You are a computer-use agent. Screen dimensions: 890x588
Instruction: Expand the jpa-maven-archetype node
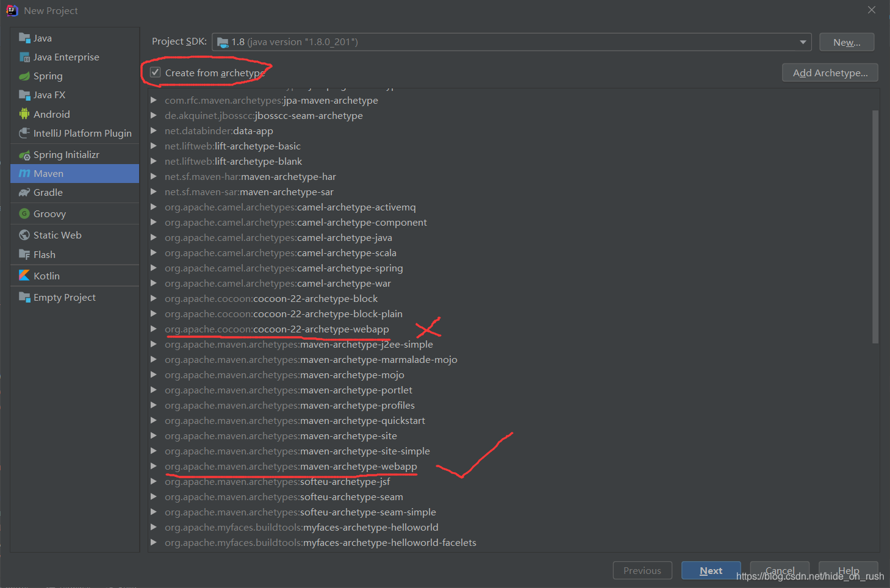(x=154, y=100)
